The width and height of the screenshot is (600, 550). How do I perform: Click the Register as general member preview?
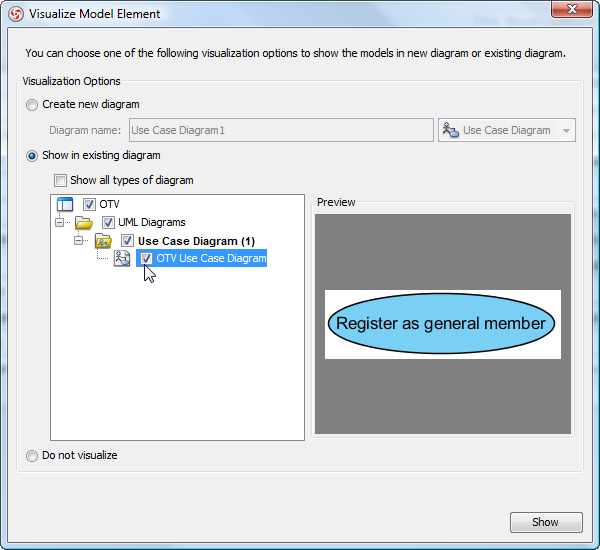pyautogui.click(x=441, y=324)
